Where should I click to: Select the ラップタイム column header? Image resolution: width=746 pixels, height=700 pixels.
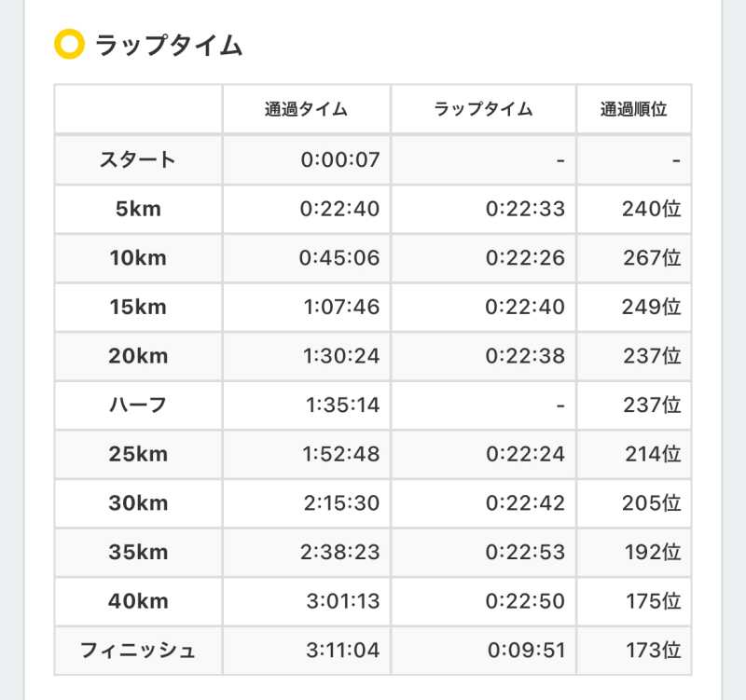pos(483,109)
